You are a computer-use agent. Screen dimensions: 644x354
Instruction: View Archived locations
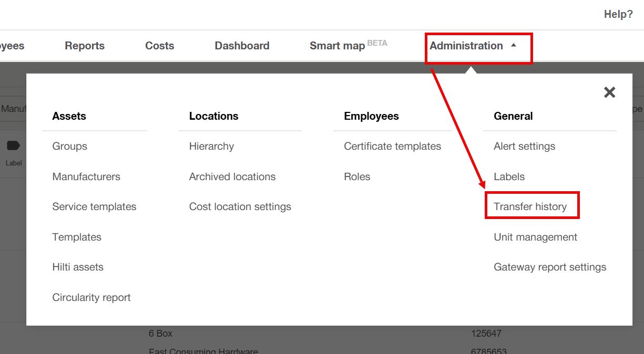[x=232, y=177]
